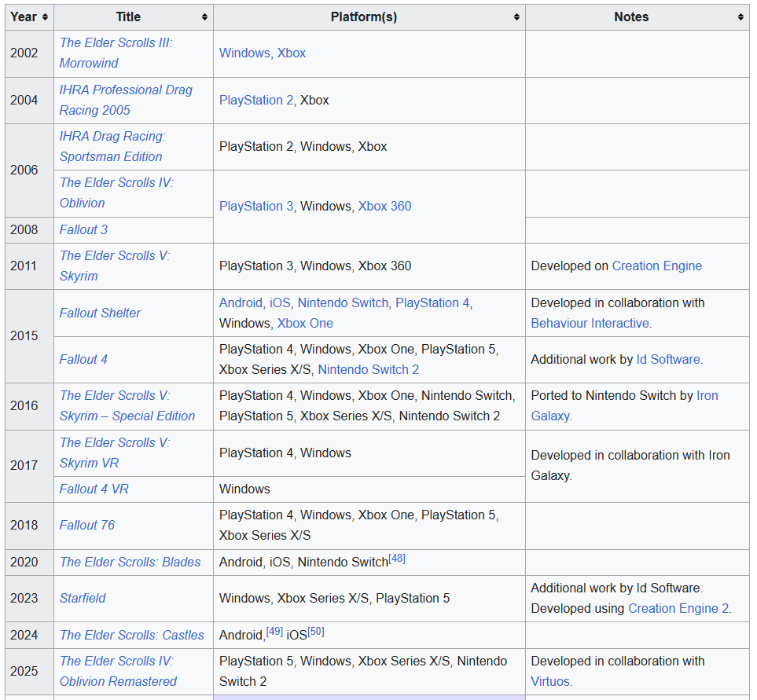Screen dimensions: 757x700
Task: Click 'PlayStation 4, Windows' Skyrim VR platform cell
Action: pos(369,453)
